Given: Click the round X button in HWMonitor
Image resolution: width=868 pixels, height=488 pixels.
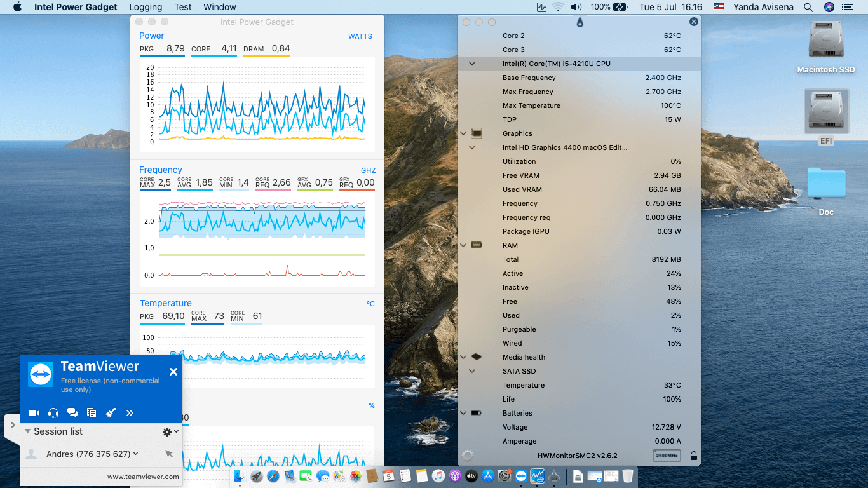Looking at the screenshot, I should 693,22.
